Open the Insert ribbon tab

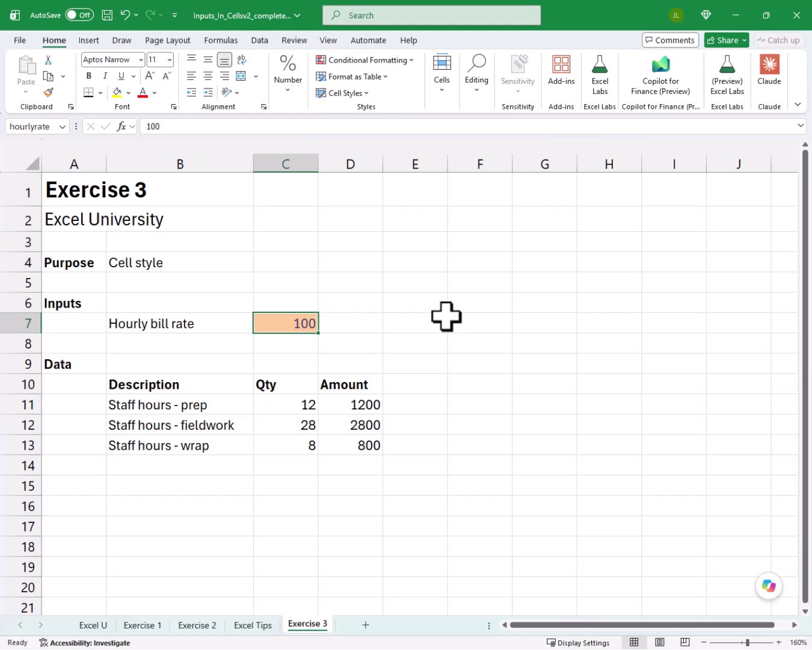[88, 40]
